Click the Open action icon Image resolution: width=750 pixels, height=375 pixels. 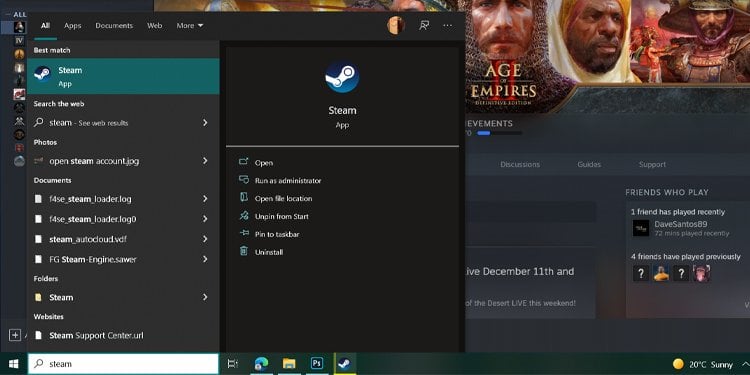243,162
